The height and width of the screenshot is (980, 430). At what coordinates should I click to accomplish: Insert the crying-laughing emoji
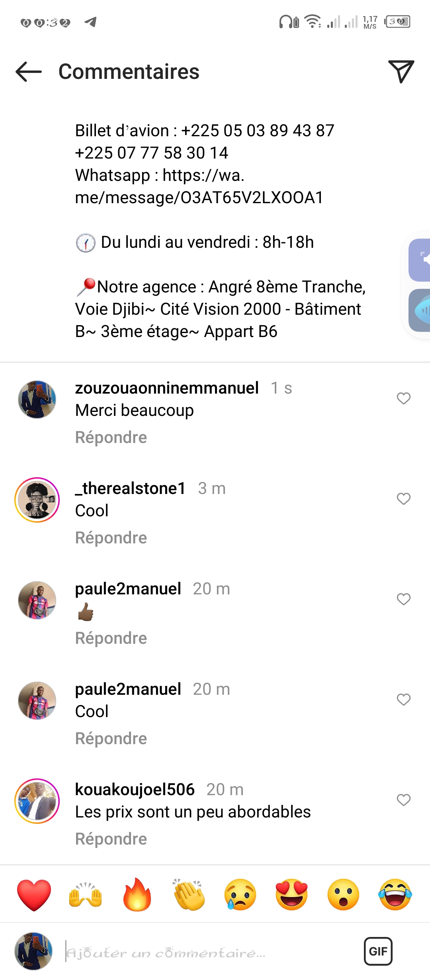395,895
